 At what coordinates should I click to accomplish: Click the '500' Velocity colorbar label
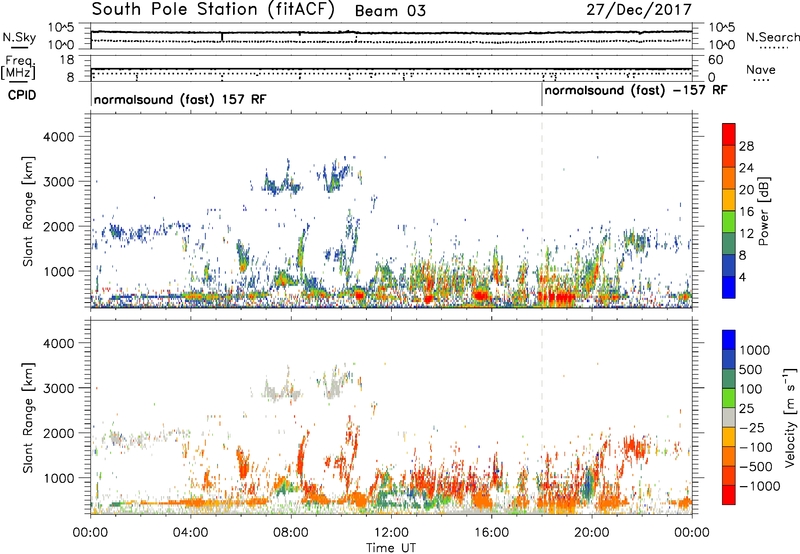[751, 369]
